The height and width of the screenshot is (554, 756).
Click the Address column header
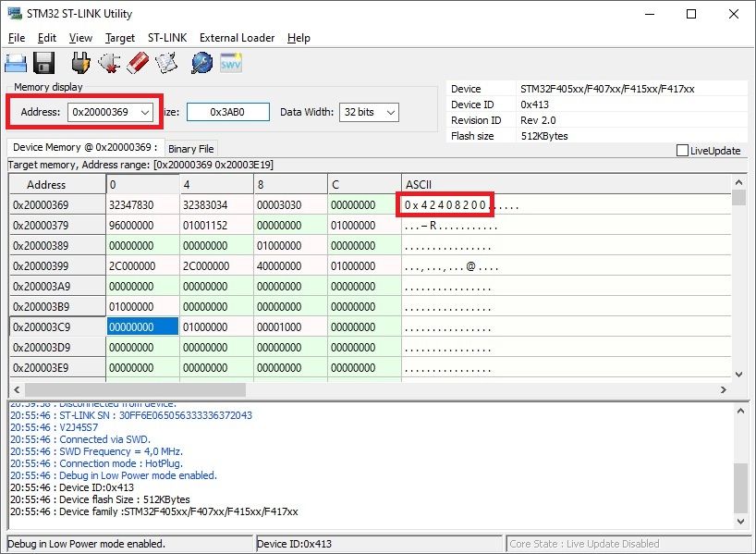(x=58, y=184)
